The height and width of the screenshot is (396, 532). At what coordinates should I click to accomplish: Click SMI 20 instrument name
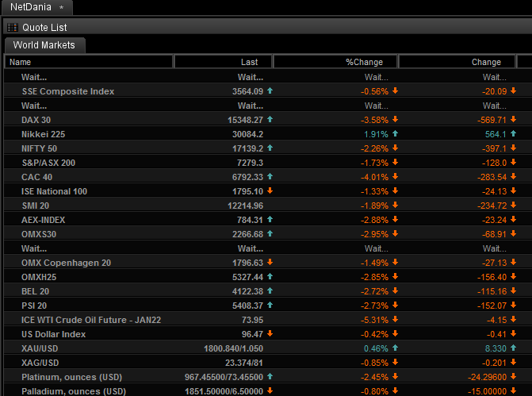[x=36, y=206]
